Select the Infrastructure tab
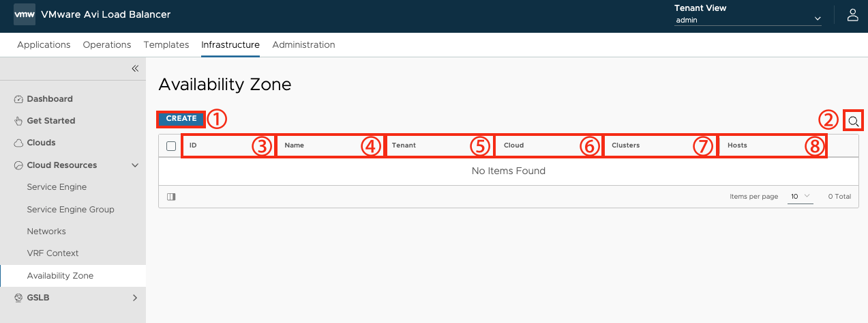The height and width of the screenshot is (323, 868). pyautogui.click(x=230, y=44)
